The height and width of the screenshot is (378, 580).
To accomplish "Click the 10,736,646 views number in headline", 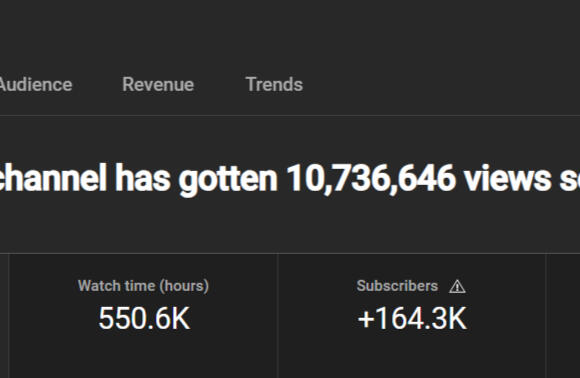I will (x=371, y=179).
